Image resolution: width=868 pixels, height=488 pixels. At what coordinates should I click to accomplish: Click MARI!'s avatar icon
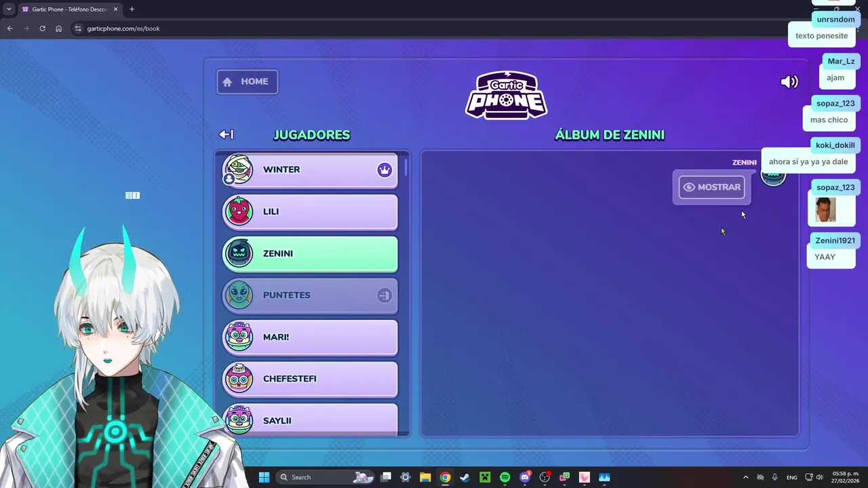click(x=239, y=337)
